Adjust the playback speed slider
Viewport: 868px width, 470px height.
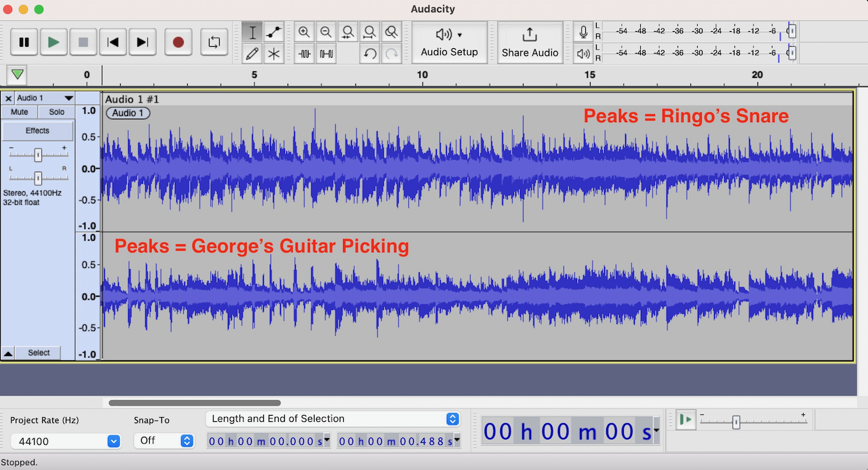736,421
